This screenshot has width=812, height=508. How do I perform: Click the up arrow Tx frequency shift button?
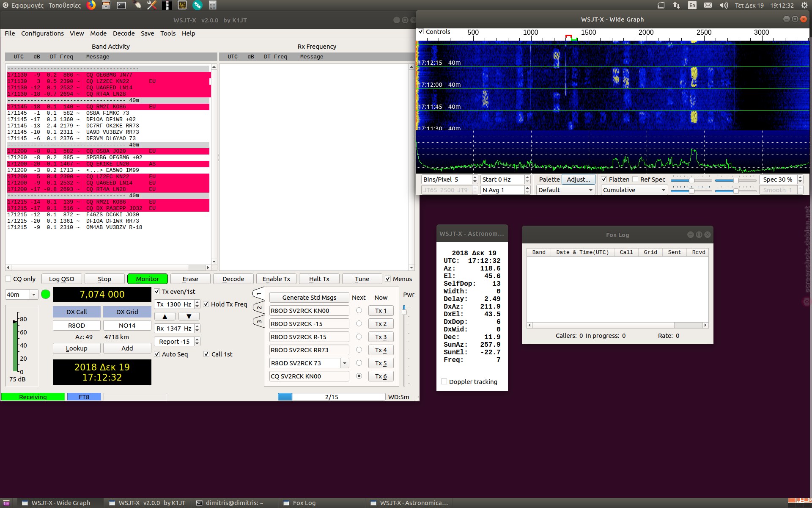coord(165,316)
